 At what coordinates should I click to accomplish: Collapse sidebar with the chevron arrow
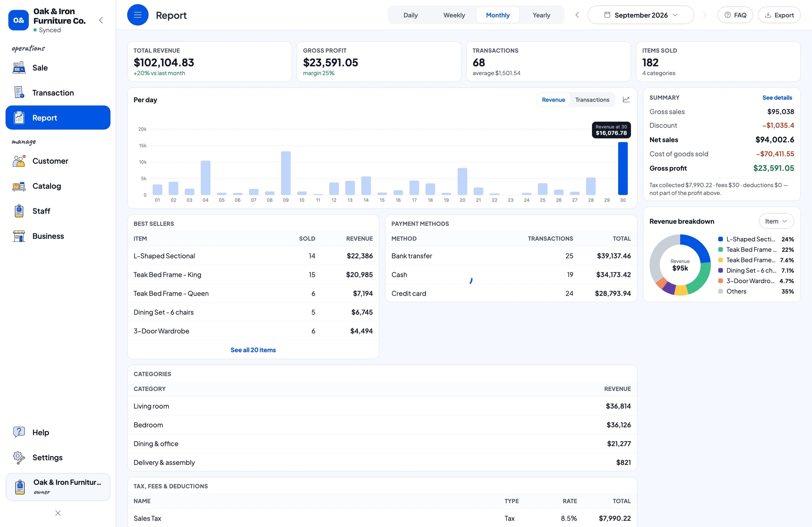pos(101,20)
